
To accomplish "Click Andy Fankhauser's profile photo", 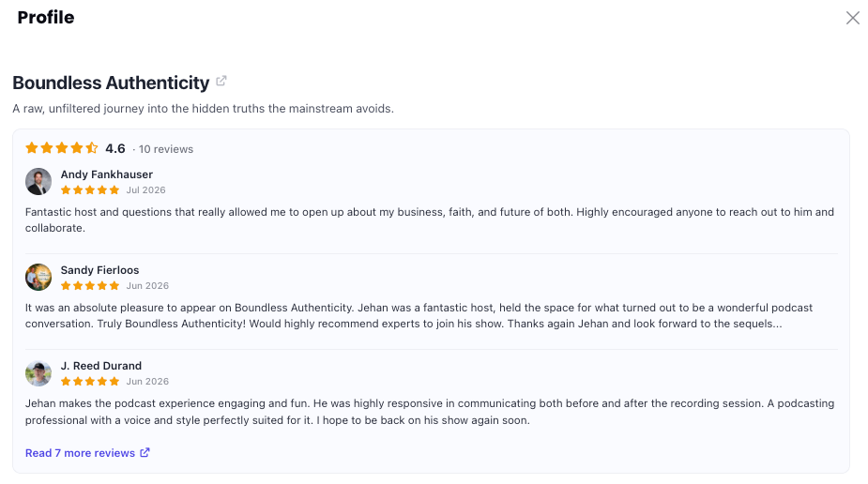I will click(x=38, y=181).
